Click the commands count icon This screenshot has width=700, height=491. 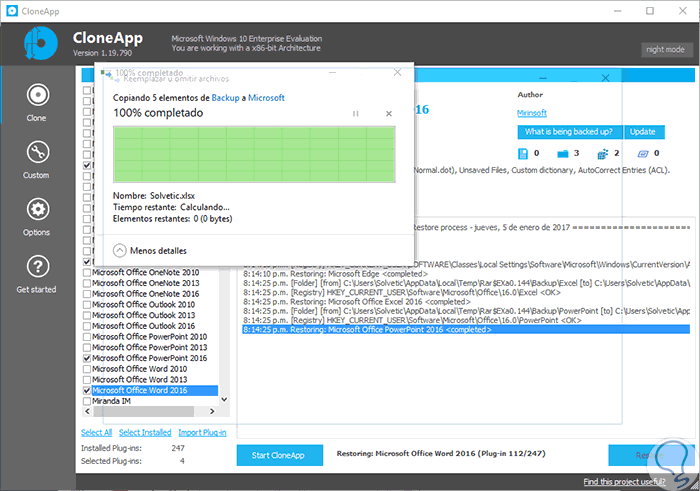pos(643,154)
